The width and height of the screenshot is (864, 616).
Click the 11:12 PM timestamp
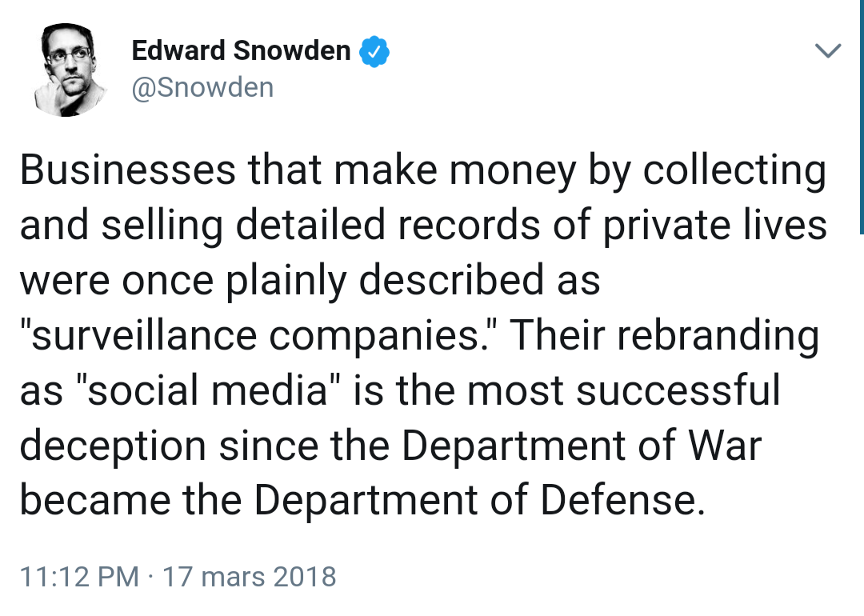tap(78, 576)
